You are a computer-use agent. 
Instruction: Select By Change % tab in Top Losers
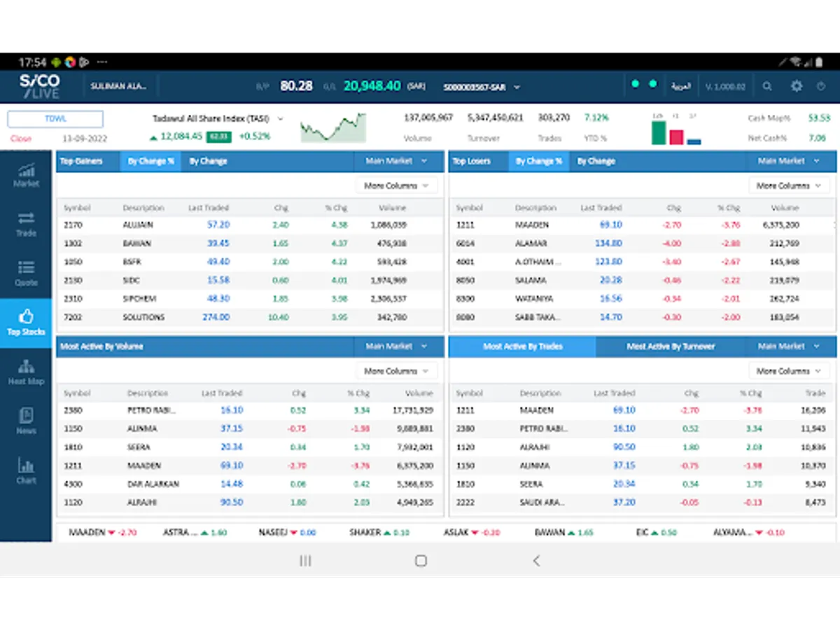[x=538, y=161]
